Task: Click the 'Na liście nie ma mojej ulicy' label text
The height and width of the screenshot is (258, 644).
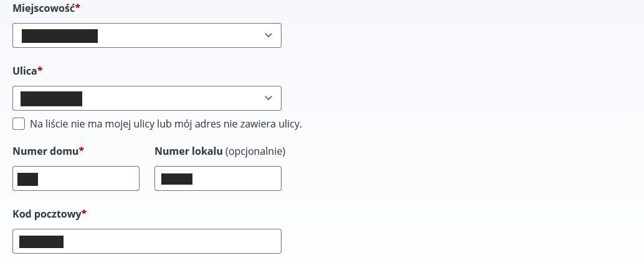Action: pyautogui.click(x=166, y=124)
